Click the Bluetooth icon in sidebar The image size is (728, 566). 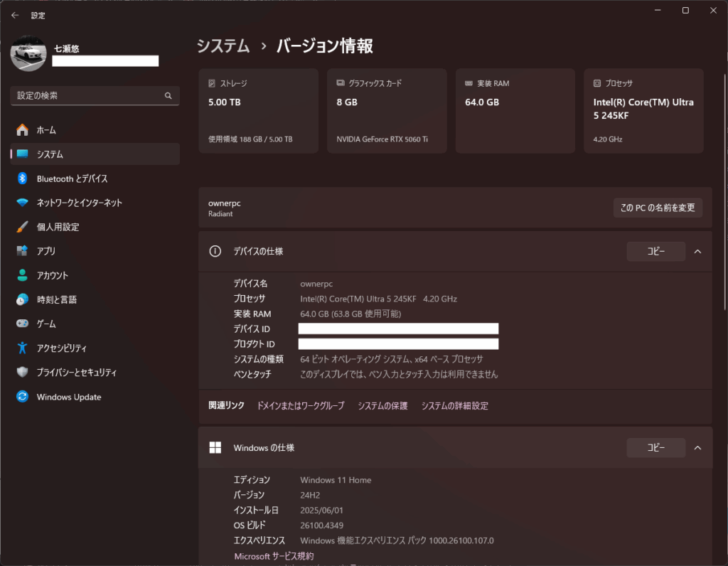point(22,178)
